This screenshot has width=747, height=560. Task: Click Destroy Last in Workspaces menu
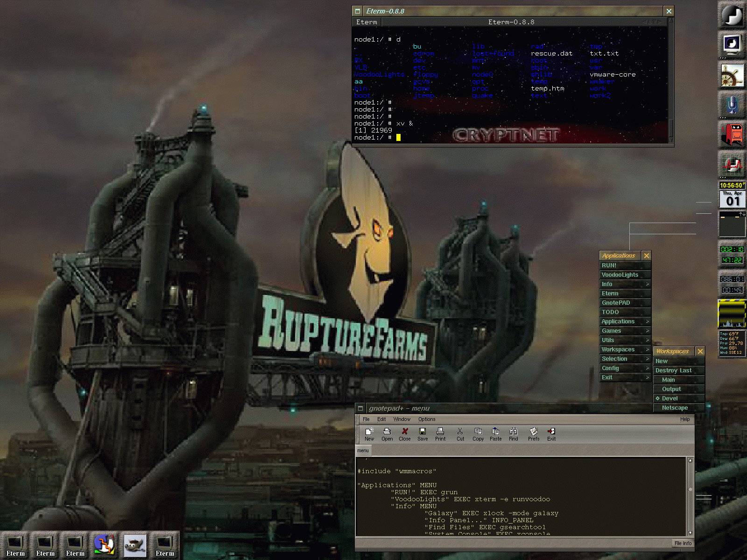(679, 371)
